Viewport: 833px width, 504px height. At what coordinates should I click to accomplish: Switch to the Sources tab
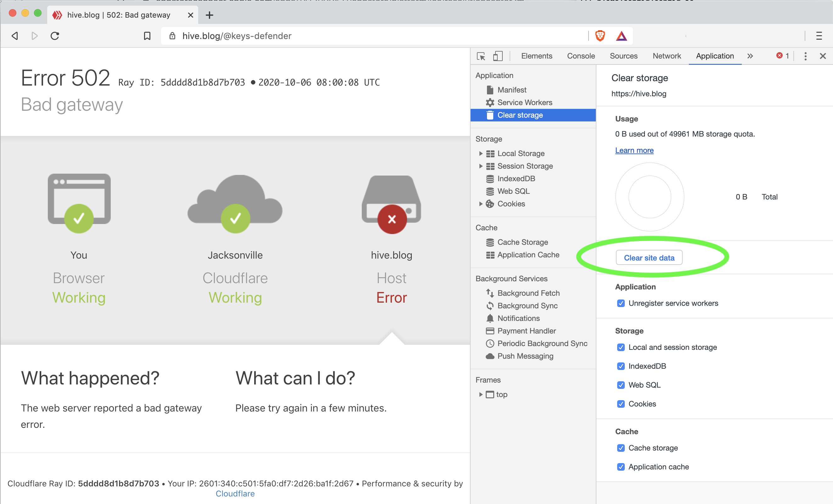click(623, 56)
